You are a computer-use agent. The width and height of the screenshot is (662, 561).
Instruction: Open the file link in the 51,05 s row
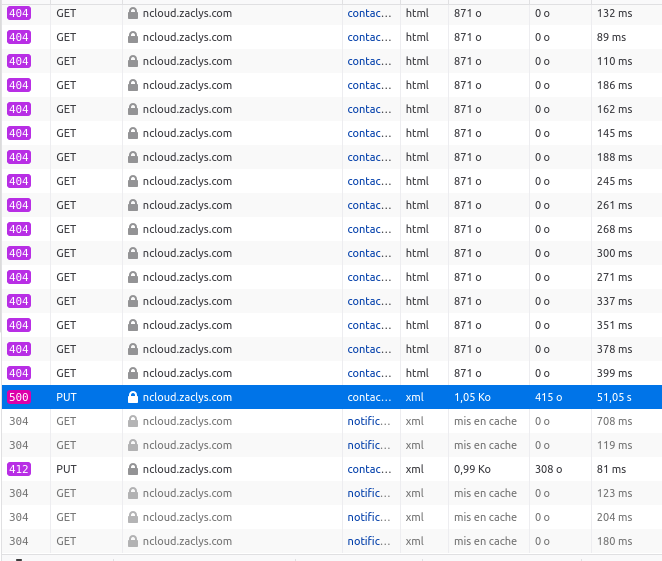[x=369, y=397]
